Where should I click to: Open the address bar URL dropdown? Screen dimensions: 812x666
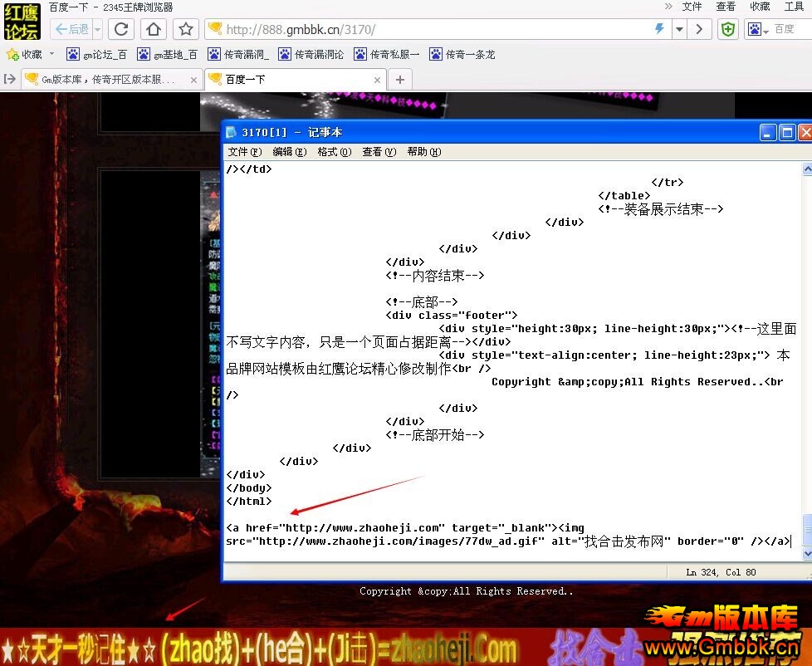[x=679, y=29]
